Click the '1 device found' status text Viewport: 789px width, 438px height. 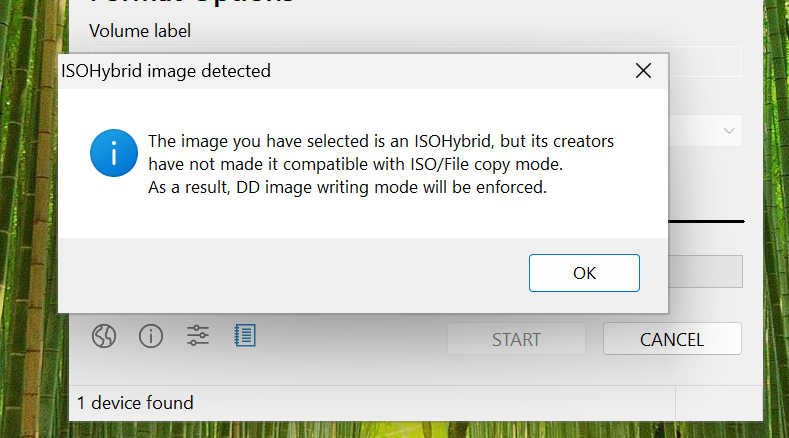click(135, 403)
